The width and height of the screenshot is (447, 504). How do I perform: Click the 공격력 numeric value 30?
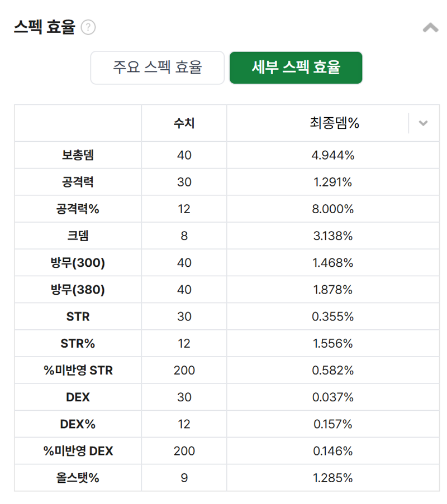184,182
